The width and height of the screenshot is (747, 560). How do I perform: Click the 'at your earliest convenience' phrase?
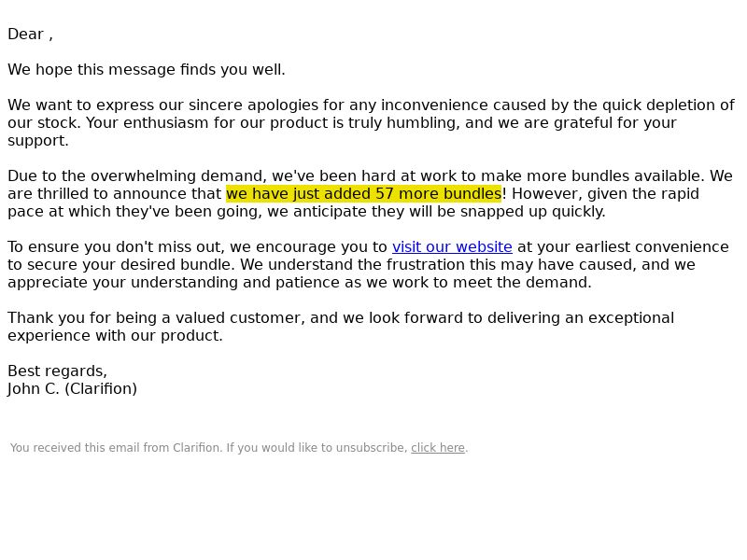623,247
